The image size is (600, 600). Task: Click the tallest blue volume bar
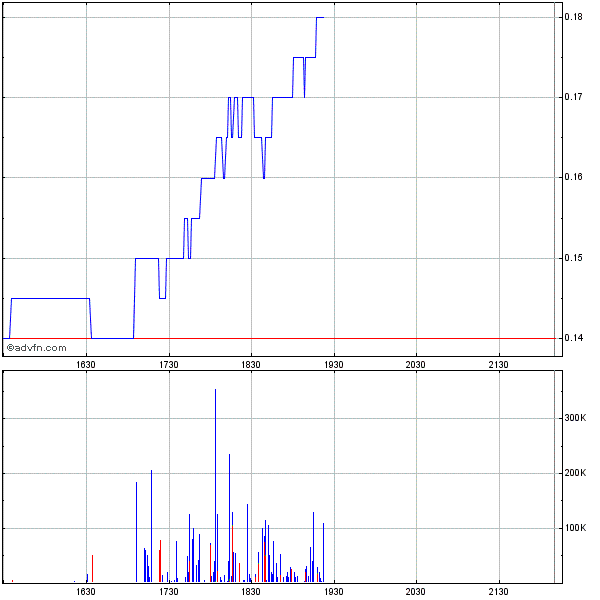coord(215,485)
